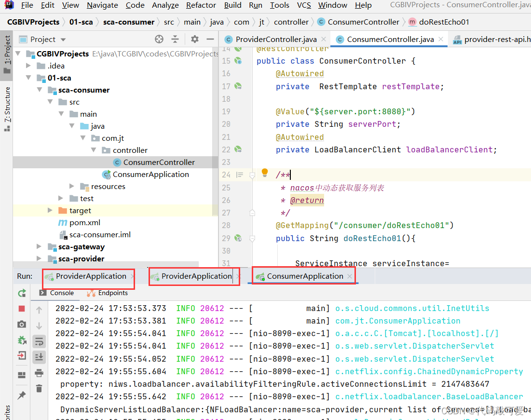Image resolution: width=531 pixels, height=420 pixels.
Task: Expand the target folder
Action: [50, 210]
